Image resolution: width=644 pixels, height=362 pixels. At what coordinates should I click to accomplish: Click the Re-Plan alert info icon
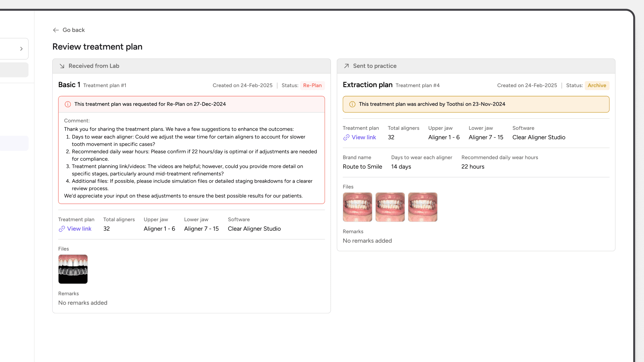tap(68, 104)
